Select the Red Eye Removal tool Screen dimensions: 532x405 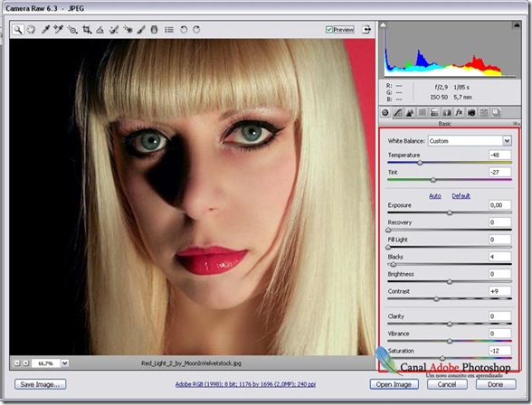tap(128, 30)
